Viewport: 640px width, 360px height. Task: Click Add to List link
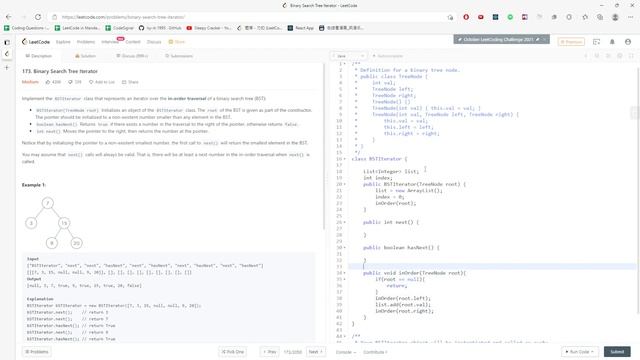(x=102, y=82)
